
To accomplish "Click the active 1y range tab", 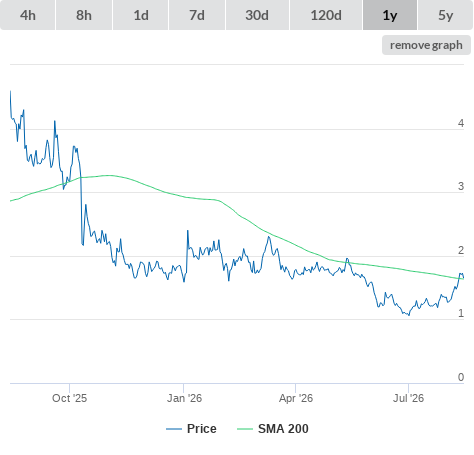I will click(390, 15).
